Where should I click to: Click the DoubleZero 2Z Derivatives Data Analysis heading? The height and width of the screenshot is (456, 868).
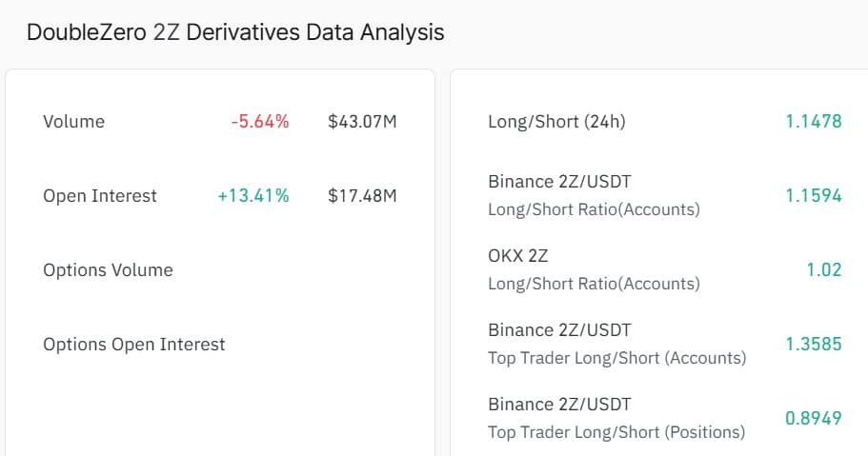235,32
